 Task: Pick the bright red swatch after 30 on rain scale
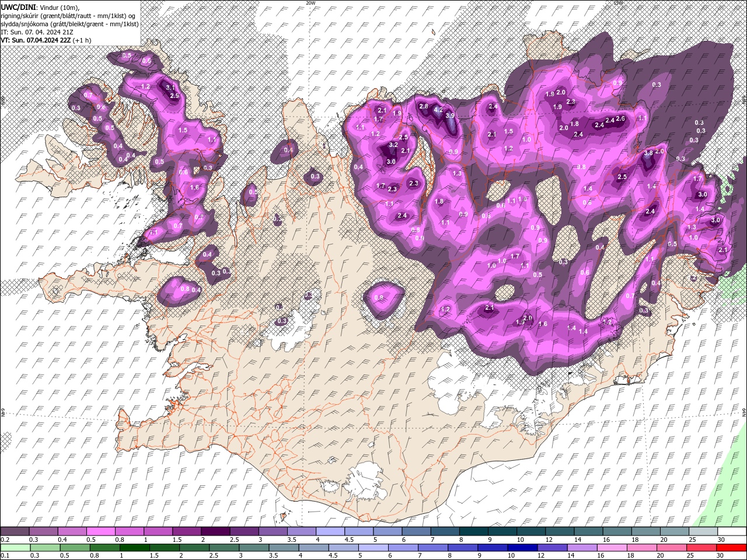point(731,548)
